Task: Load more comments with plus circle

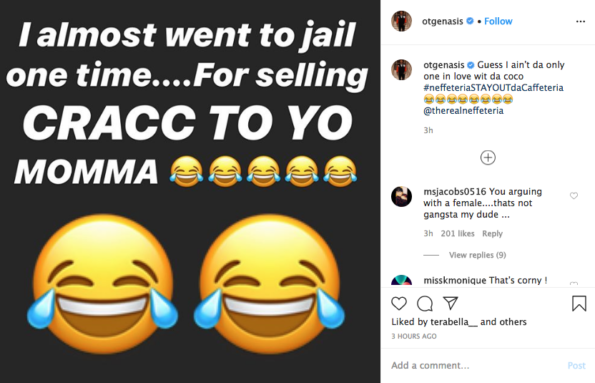Action: (x=488, y=158)
